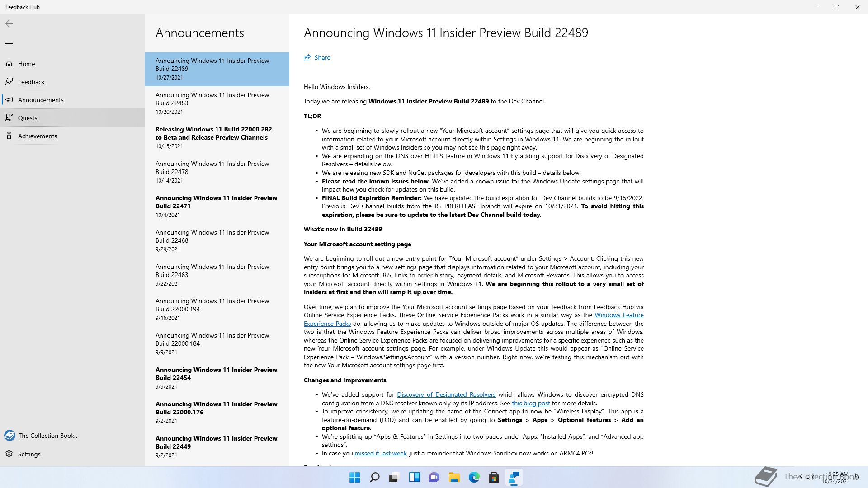
Task: Launch Microsoft Edge from taskbar
Action: (474, 477)
